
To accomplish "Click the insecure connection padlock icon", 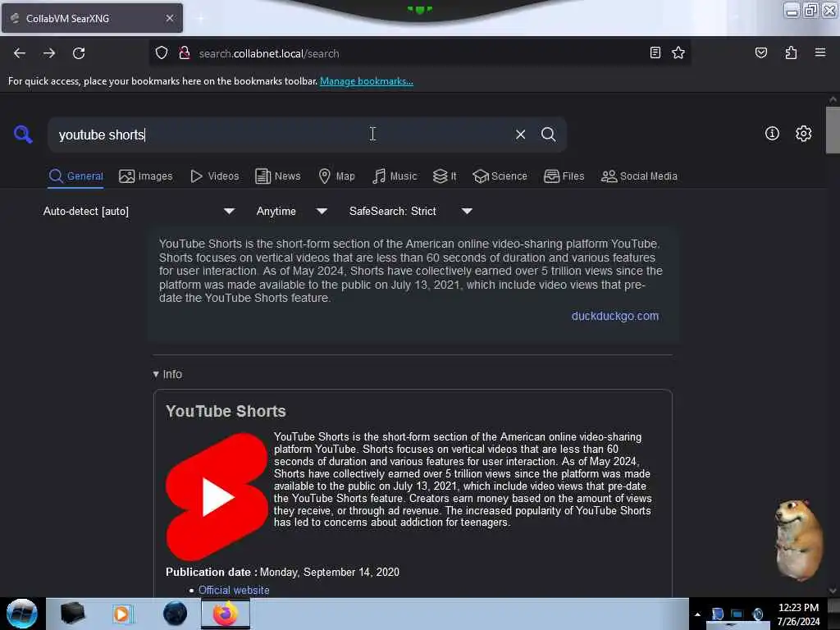I will 185,53.
